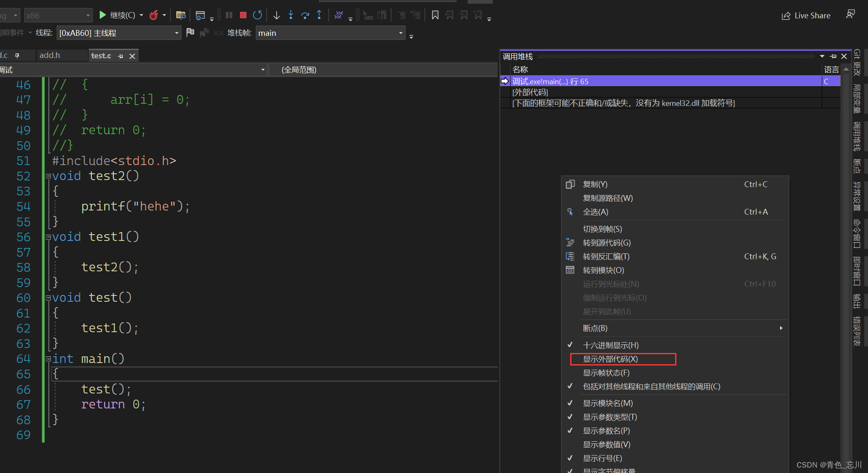The height and width of the screenshot is (473, 868).
Task: Click the Step Out up-arrow icon
Action: tap(319, 15)
